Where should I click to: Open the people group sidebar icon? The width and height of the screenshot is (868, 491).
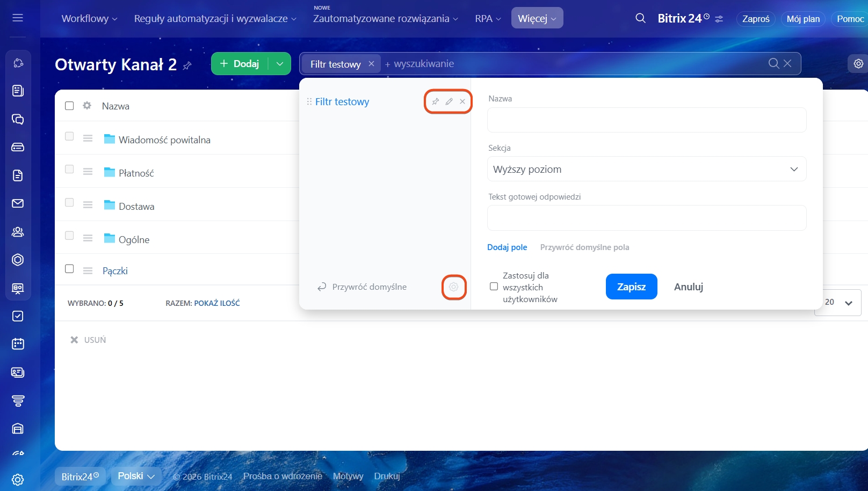pyautogui.click(x=18, y=232)
